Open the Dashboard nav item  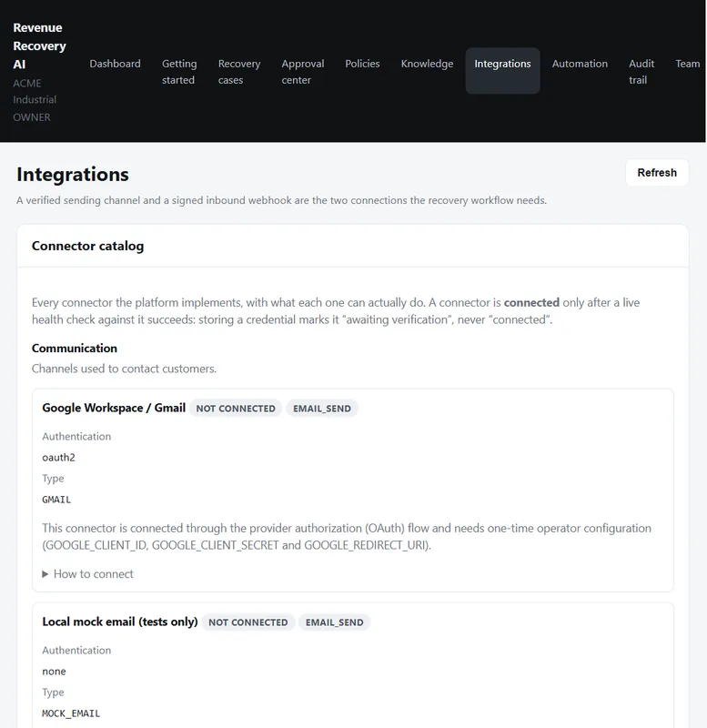[115, 64]
